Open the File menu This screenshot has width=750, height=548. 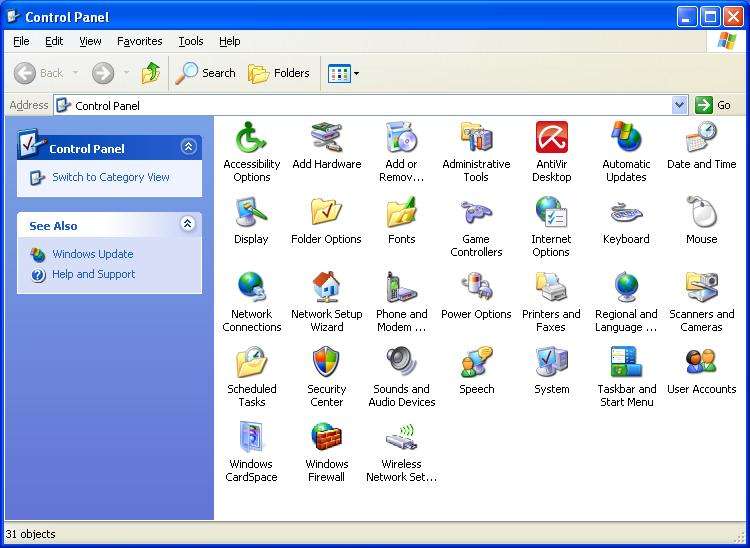(x=21, y=41)
